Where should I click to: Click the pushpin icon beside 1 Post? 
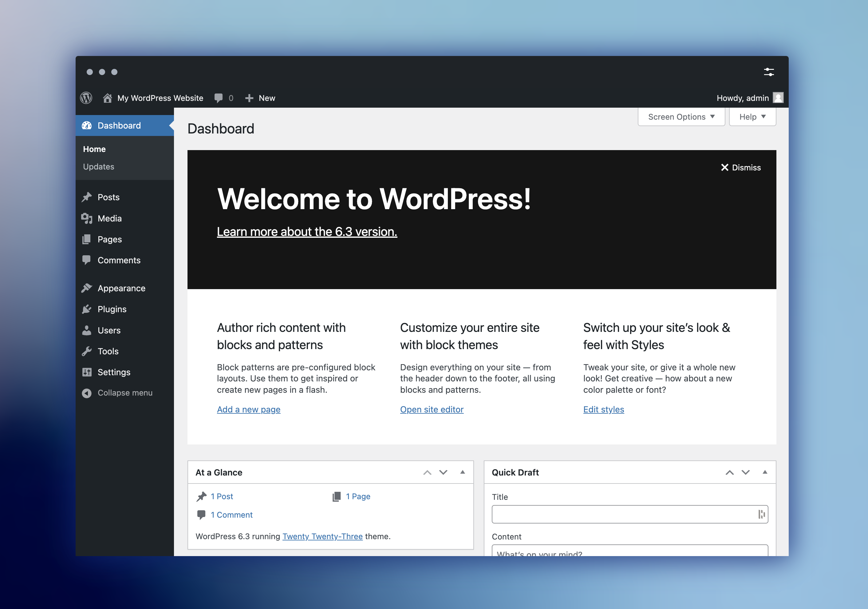(x=202, y=496)
